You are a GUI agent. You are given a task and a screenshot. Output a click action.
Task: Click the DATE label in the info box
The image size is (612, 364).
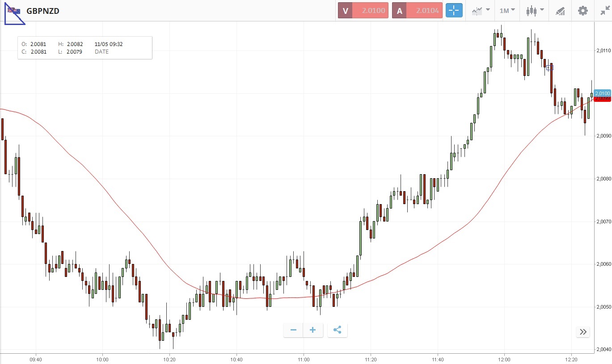(x=101, y=51)
